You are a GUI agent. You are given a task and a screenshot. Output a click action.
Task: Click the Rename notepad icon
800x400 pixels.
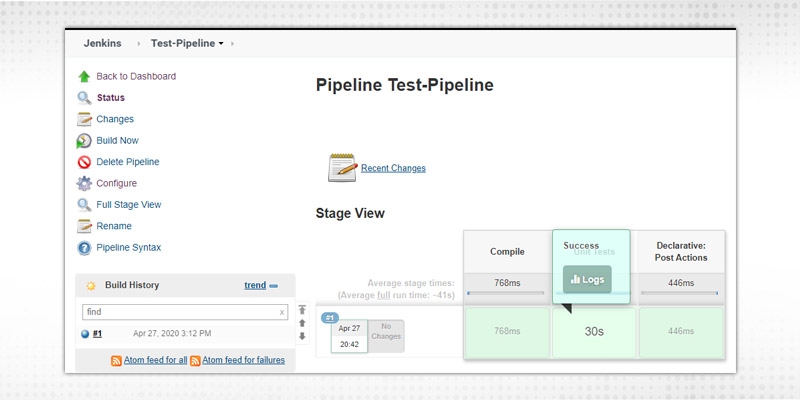(x=84, y=227)
